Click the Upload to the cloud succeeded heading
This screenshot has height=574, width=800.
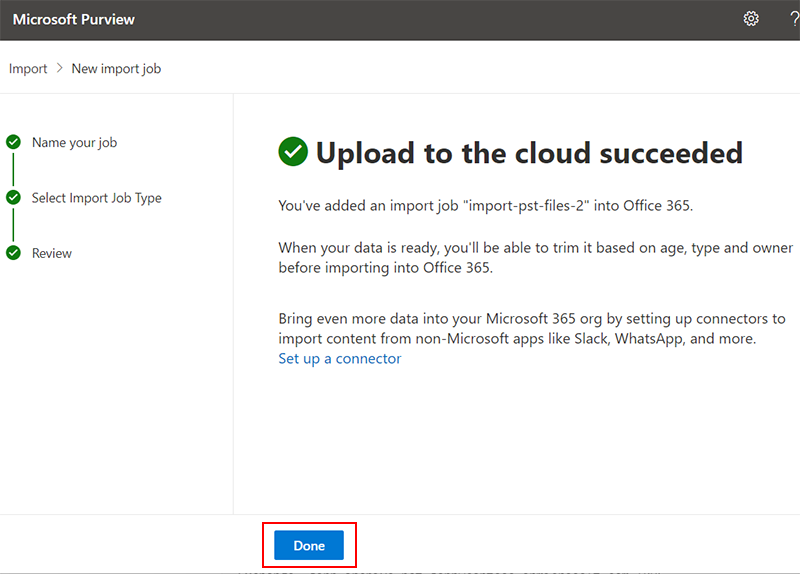(529, 153)
